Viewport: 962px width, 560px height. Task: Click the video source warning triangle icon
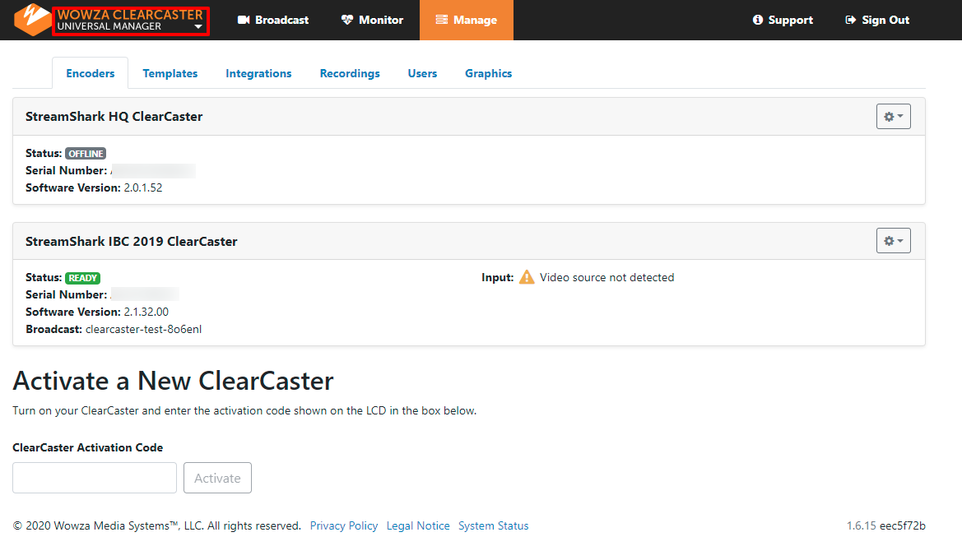coord(527,277)
